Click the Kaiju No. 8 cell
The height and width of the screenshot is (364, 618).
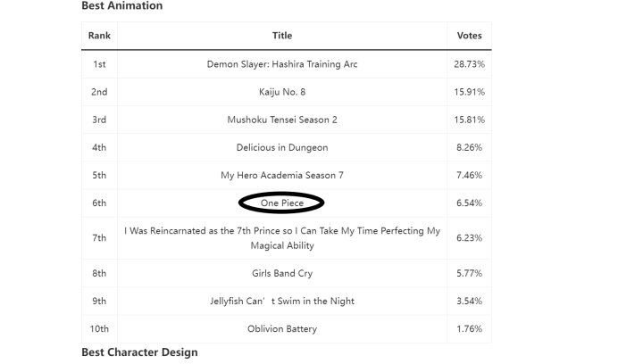[x=282, y=92]
